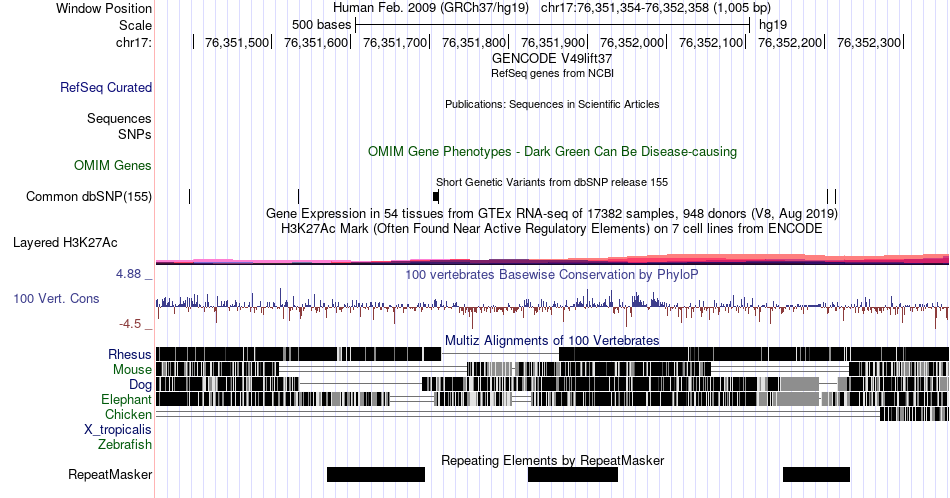Viewport: 950px width, 498px height.
Task: Select the X_tropicalis alignment row label
Action: point(118,430)
